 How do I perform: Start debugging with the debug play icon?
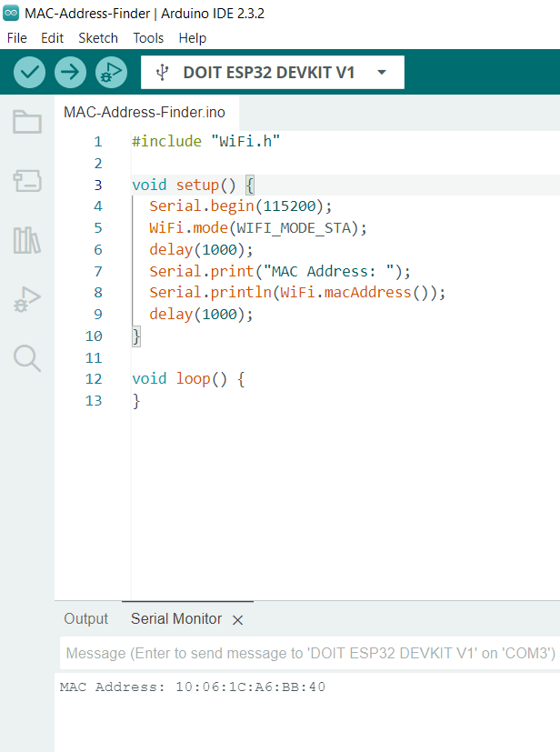110,72
